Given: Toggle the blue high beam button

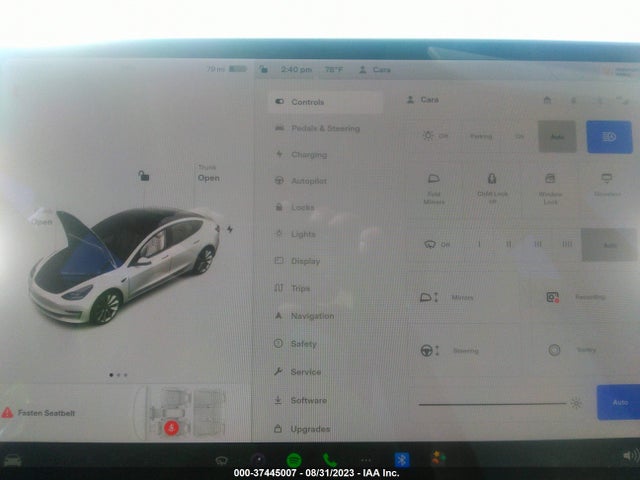Looking at the screenshot, I should 609,137.
